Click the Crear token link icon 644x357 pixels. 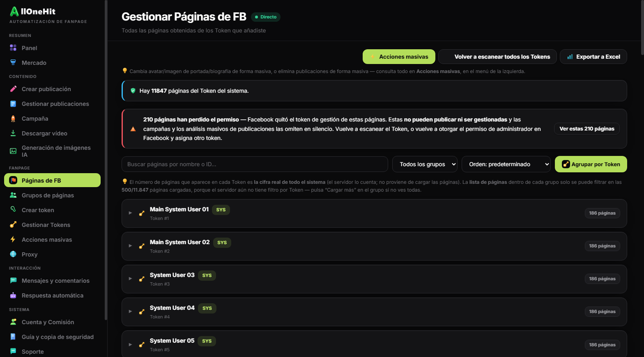13,209
